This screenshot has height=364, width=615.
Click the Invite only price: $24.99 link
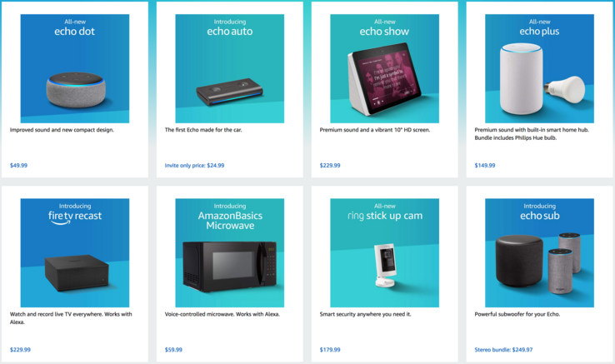pos(194,165)
